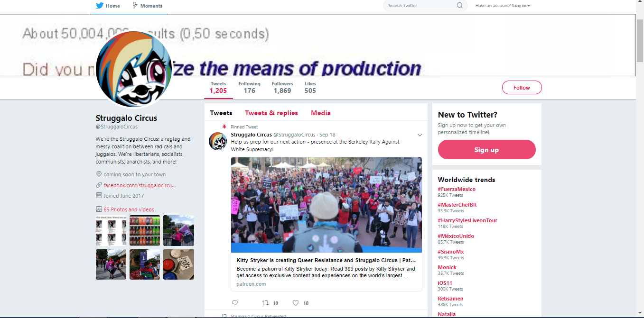Switch to Tweets & replies tab

click(x=271, y=113)
